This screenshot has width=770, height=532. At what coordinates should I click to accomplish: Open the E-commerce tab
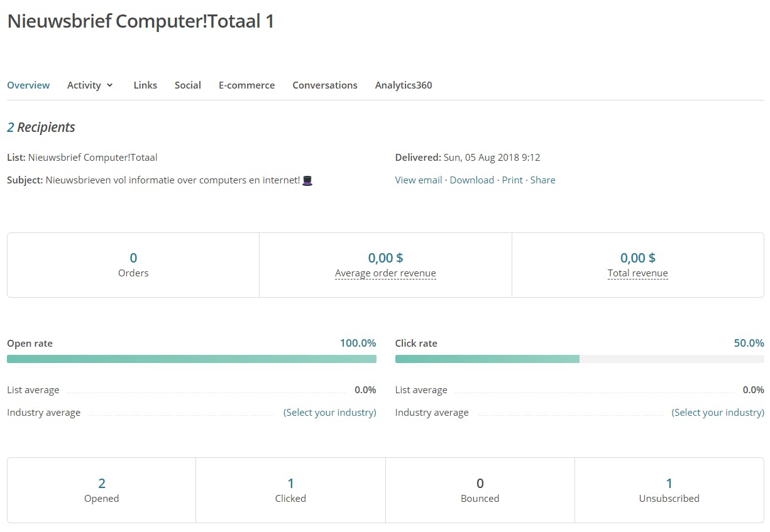pos(246,85)
